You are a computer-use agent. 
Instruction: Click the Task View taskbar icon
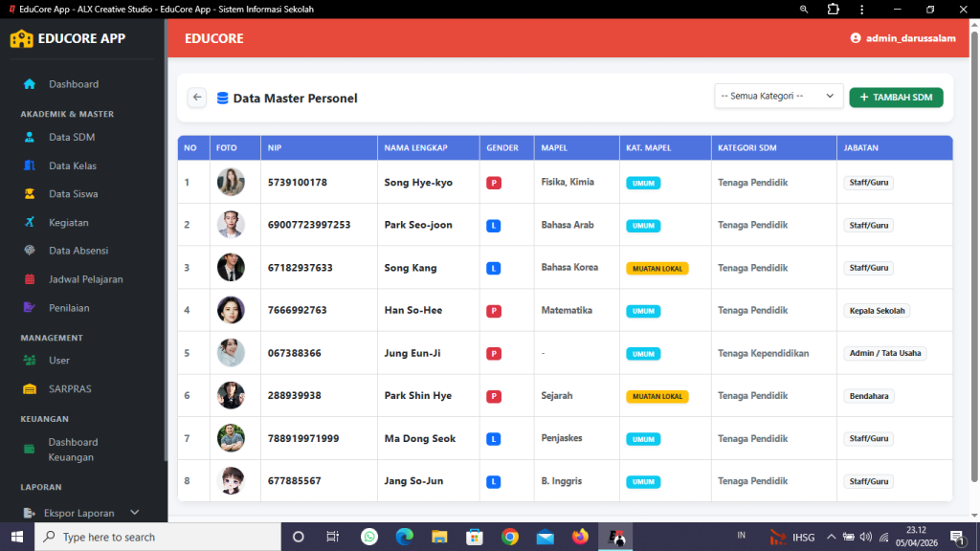pyautogui.click(x=332, y=537)
